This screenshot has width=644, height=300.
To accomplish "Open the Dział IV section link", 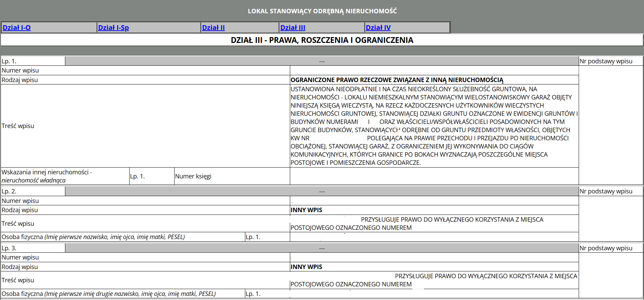I will (378, 28).
